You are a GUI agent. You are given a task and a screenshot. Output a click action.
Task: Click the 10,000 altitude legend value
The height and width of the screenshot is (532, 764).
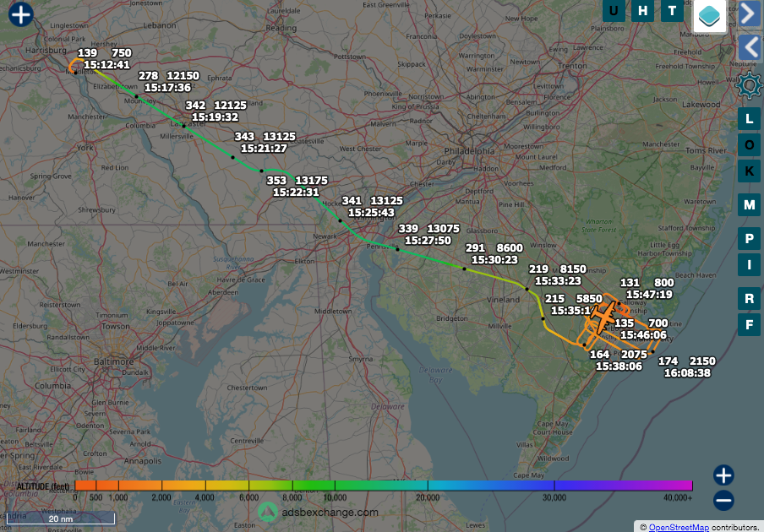[x=335, y=498]
